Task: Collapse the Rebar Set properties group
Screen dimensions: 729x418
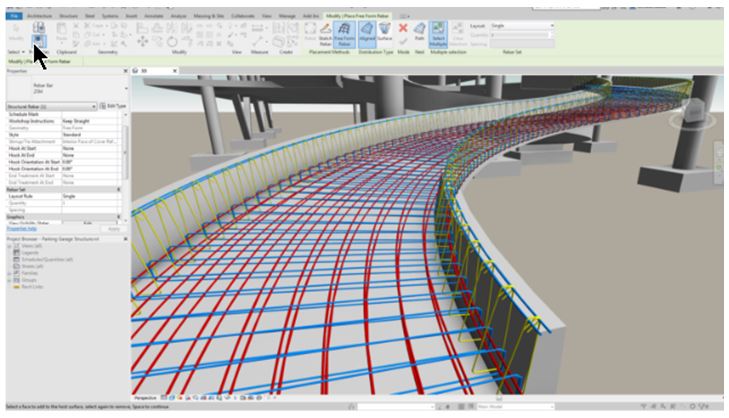Action: [119, 190]
